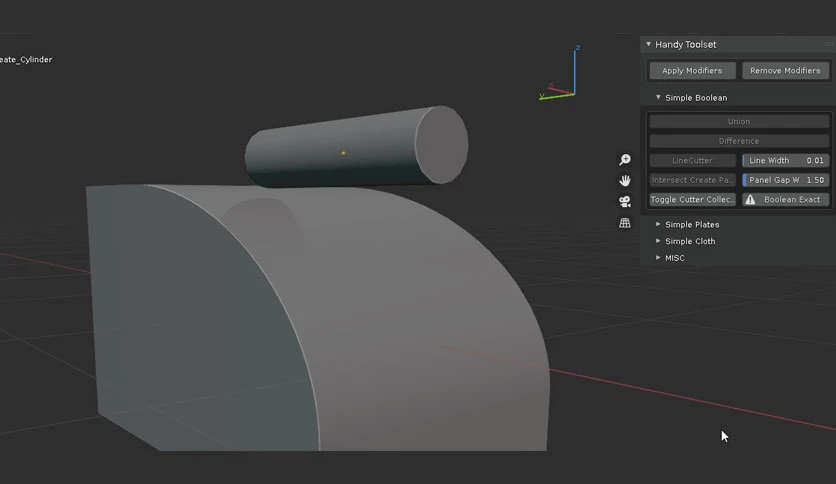836x484 pixels.
Task: Click the Remove Modifiers button
Action: click(x=785, y=70)
